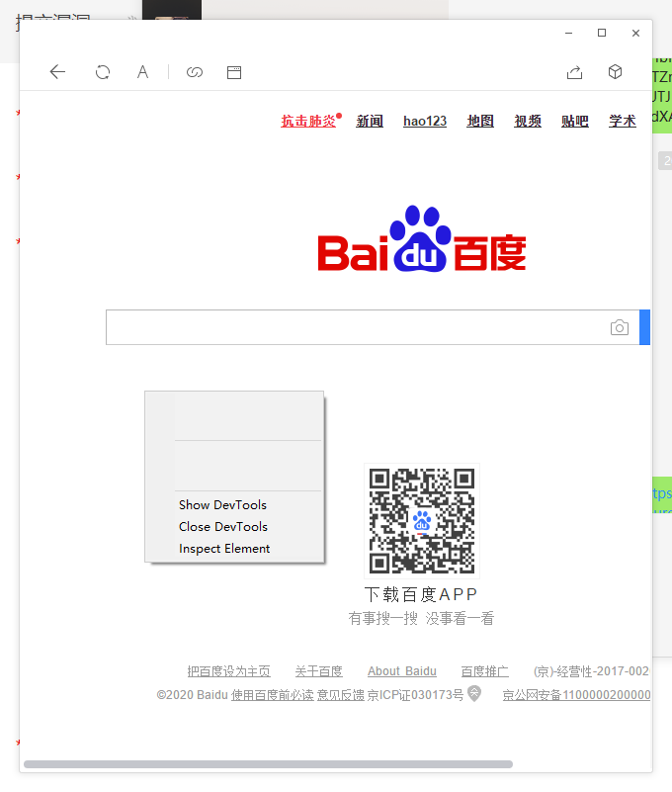Open the 贴吧 link
This screenshot has width=672, height=792.
(575, 122)
